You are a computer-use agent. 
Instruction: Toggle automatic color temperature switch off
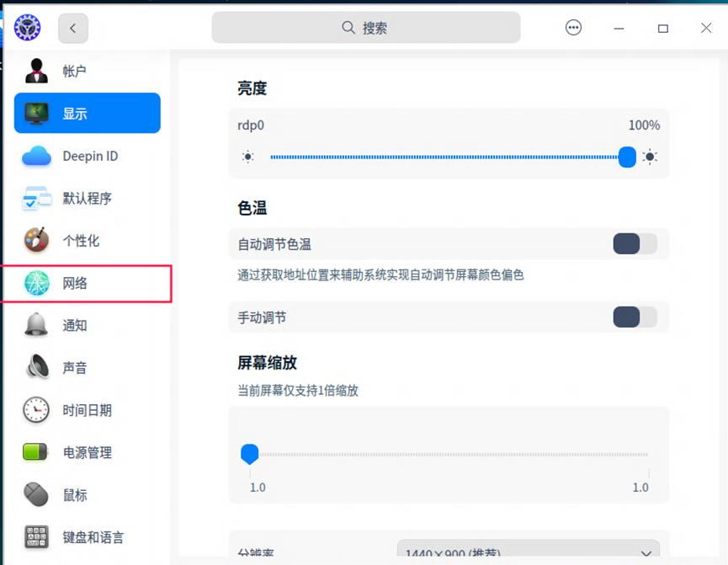(x=634, y=243)
